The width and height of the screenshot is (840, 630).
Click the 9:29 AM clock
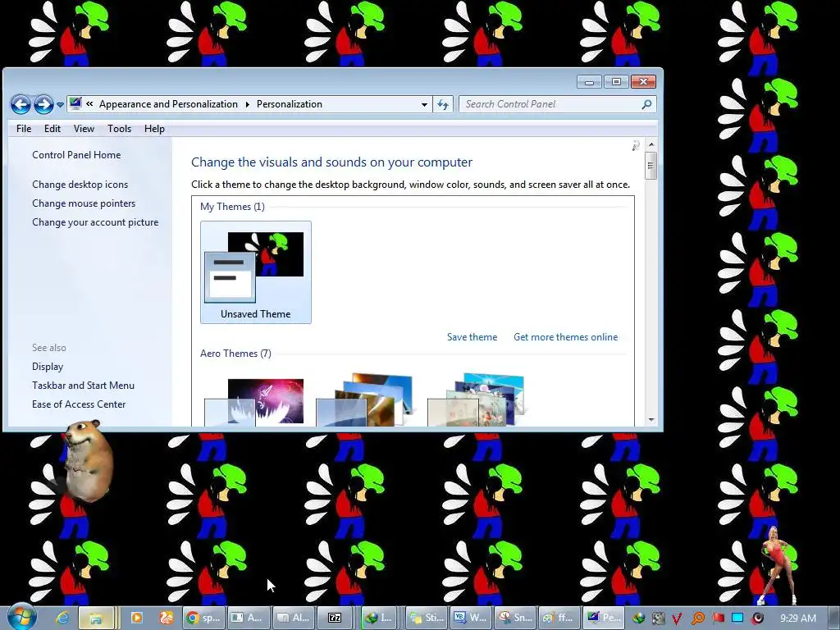click(x=798, y=619)
